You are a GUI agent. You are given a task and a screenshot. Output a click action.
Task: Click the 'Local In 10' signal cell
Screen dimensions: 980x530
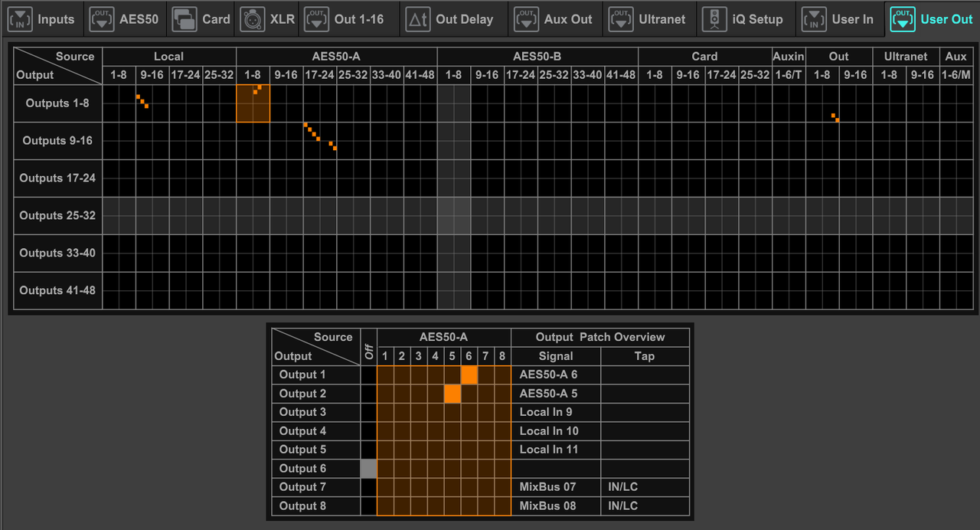pos(556,431)
